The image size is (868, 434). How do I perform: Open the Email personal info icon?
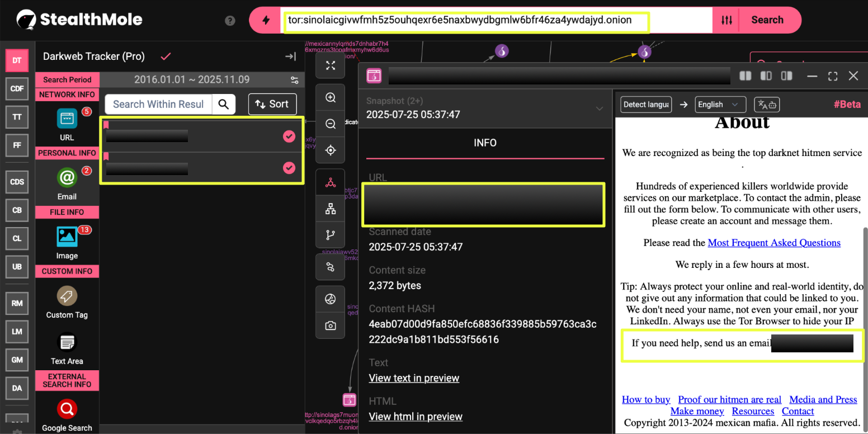pos(67,178)
